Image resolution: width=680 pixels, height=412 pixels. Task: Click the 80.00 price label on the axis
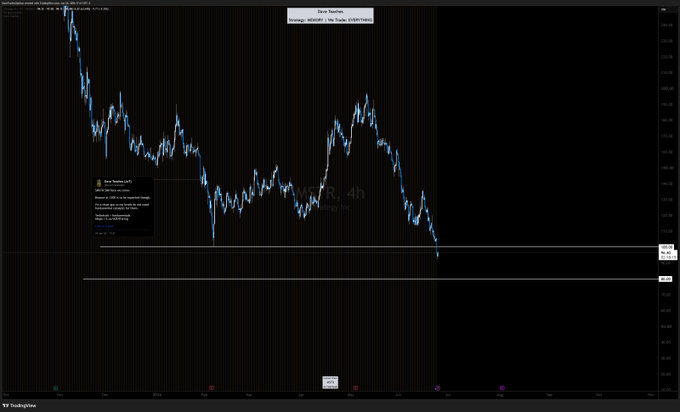[x=665, y=279]
